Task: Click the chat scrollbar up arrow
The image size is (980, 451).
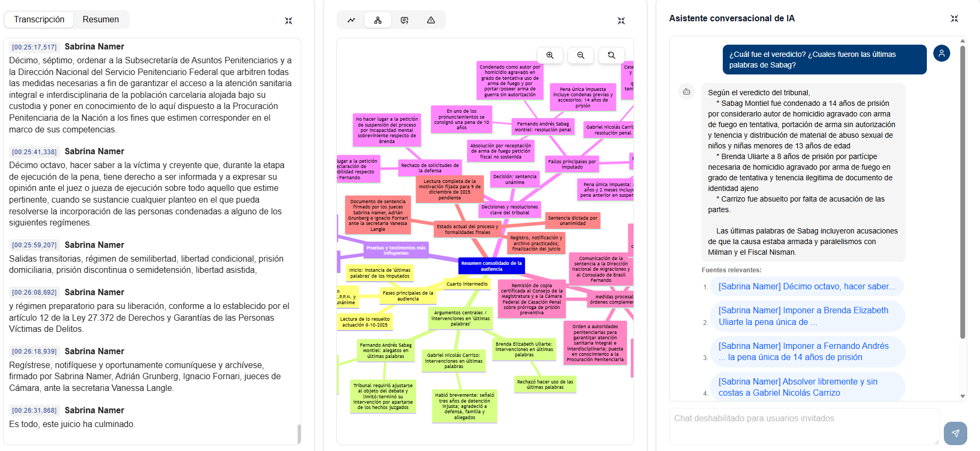Action: point(962,41)
